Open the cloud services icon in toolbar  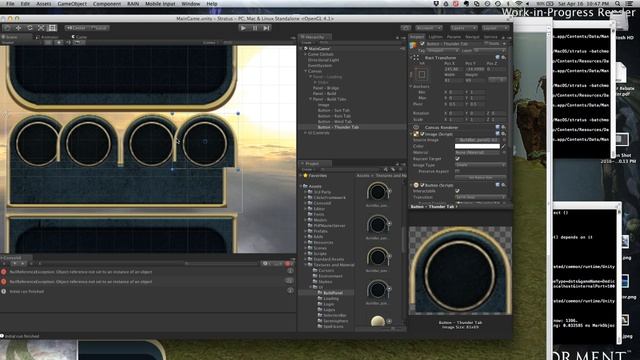(406, 28)
